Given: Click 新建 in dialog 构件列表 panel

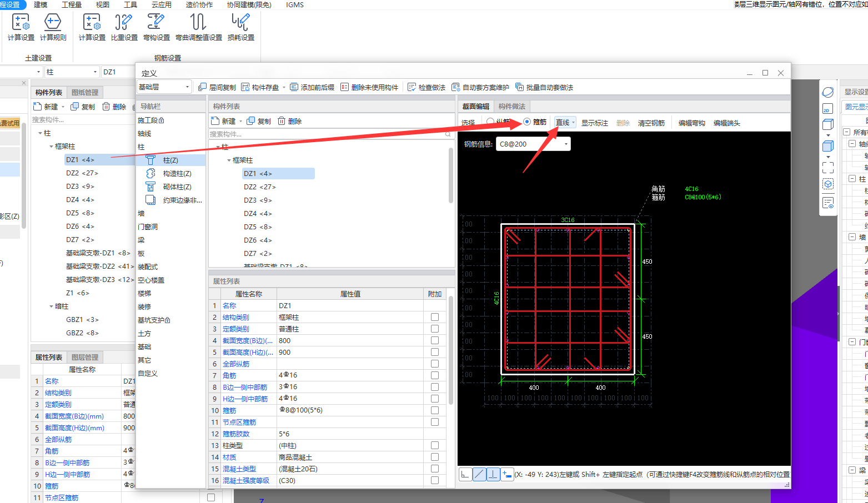Looking at the screenshot, I should [224, 121].
